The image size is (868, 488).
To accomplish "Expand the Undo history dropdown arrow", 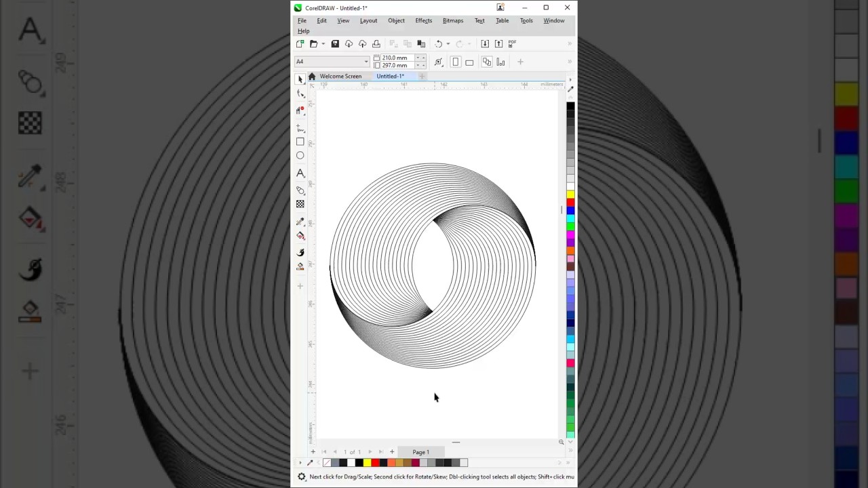I will click(448, 44).
